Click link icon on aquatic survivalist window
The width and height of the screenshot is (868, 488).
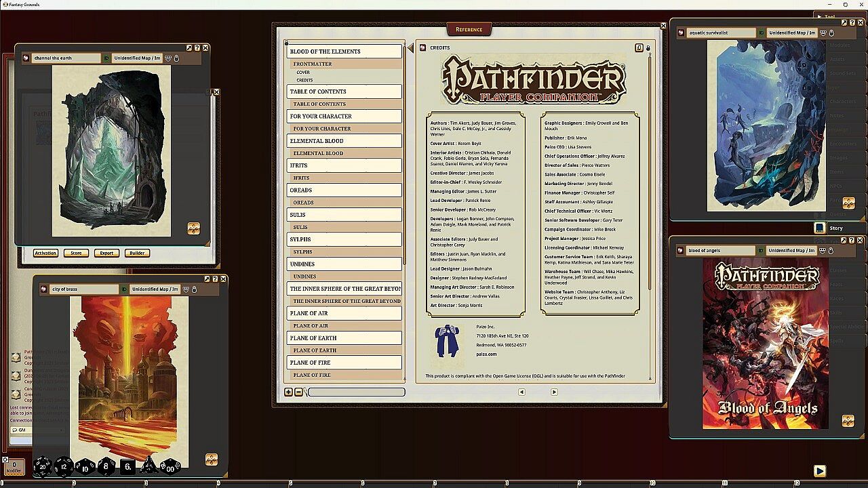[681, 33]
